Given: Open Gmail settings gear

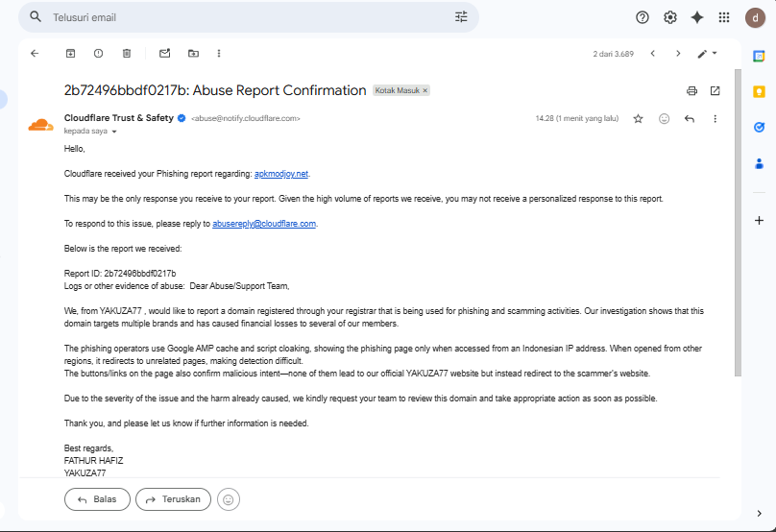Looking at the screenshot, I should (x=669, y=18).
